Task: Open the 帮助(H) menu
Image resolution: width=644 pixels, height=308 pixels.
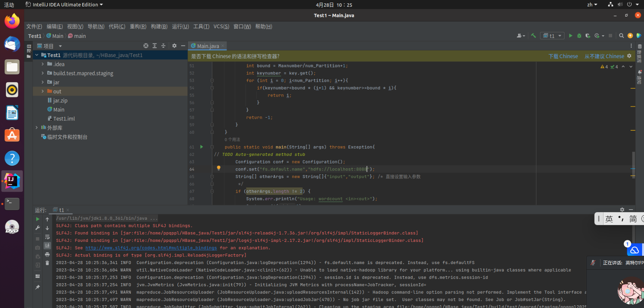Action: (x=264, y=26)
